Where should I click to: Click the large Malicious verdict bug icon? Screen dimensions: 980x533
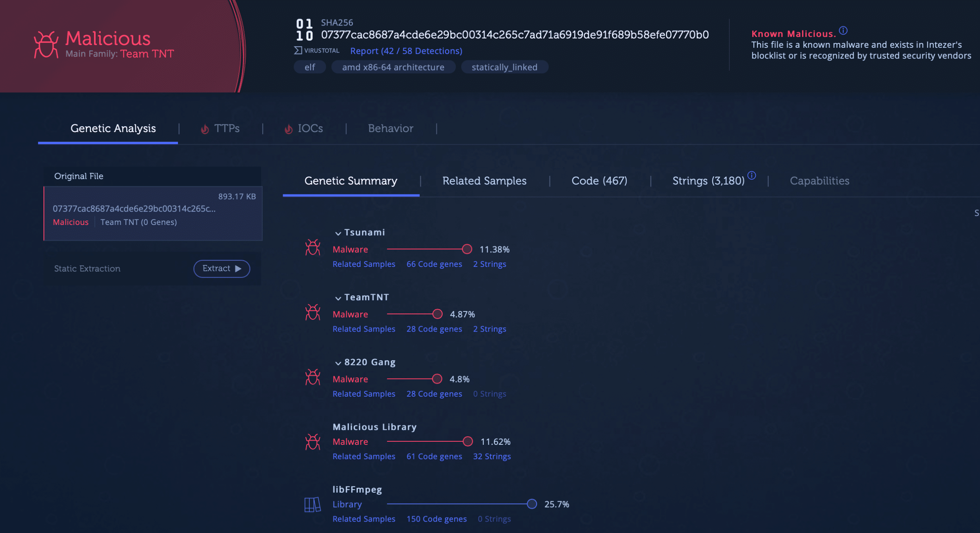pos(46,45)
